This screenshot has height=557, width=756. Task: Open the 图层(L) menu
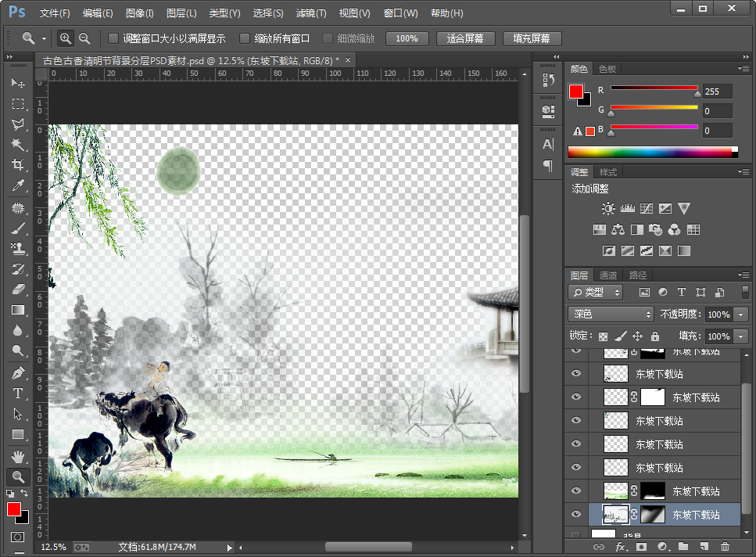181,13
